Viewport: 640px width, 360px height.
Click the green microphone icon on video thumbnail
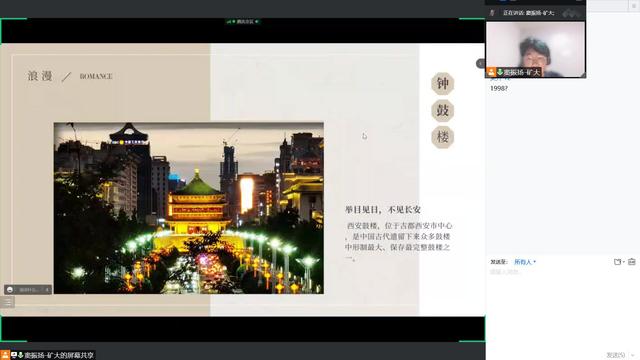[x=500, y=72]
